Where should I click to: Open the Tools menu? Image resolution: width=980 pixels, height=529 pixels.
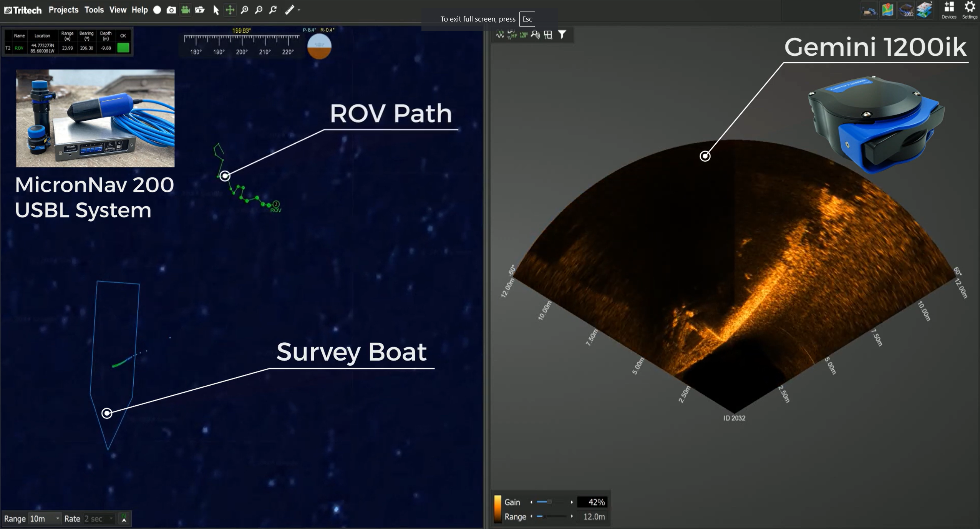click(x=94, y=10)
